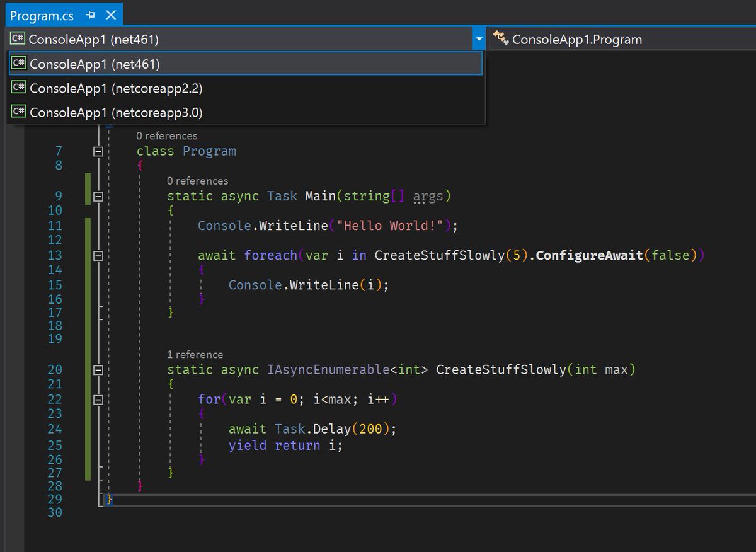Click line number 20 in margin
Screen dimensions: 756x552
pyautogui.click(x=55, y=369)
